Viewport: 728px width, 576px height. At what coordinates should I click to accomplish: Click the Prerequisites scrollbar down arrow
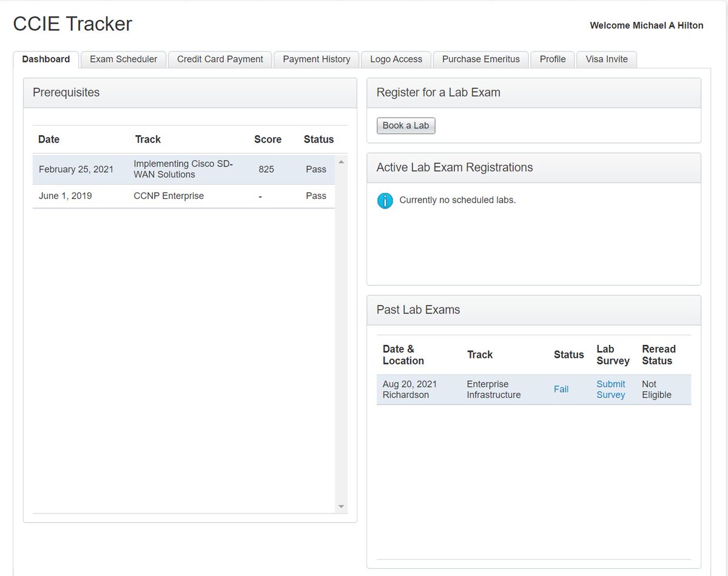tap(341, 506)
